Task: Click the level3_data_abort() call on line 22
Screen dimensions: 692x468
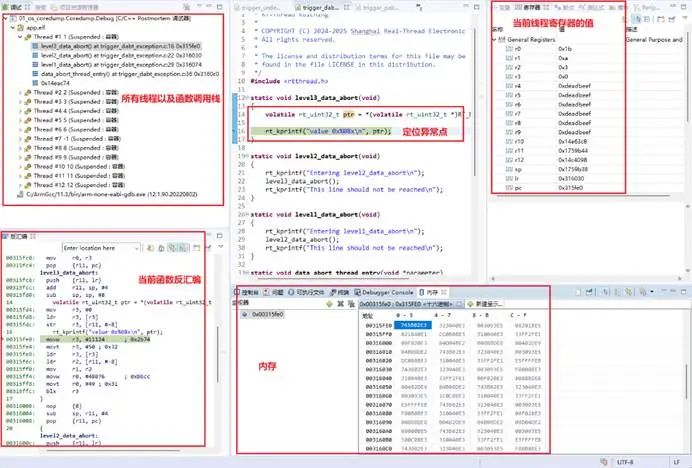Action: click(302, 181)
